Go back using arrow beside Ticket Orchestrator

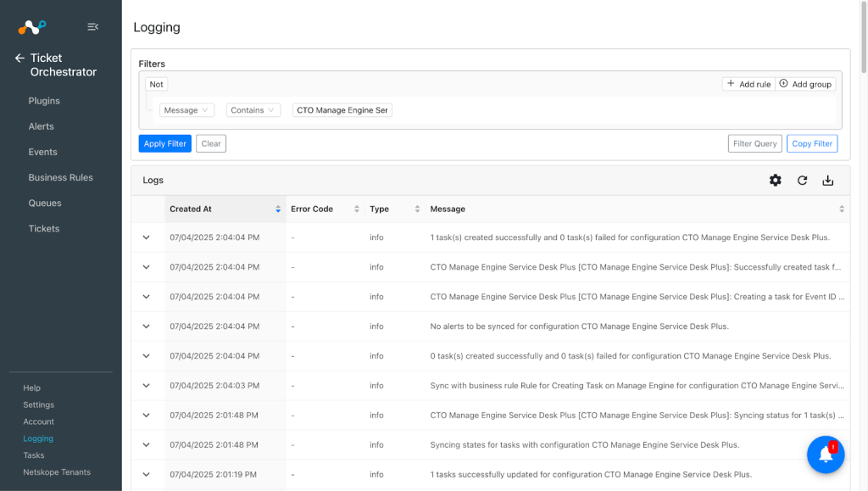click(20, 59)
